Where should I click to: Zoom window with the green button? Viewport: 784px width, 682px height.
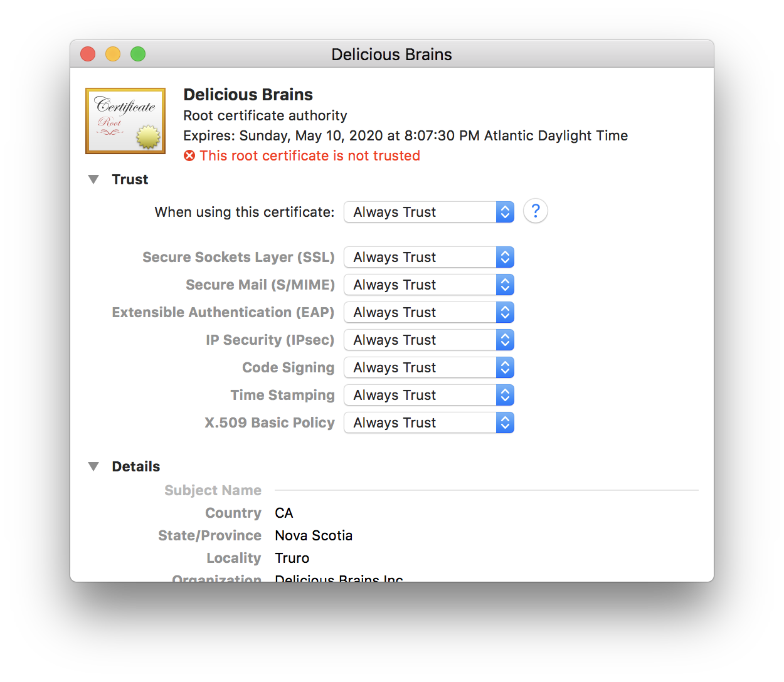138,55
